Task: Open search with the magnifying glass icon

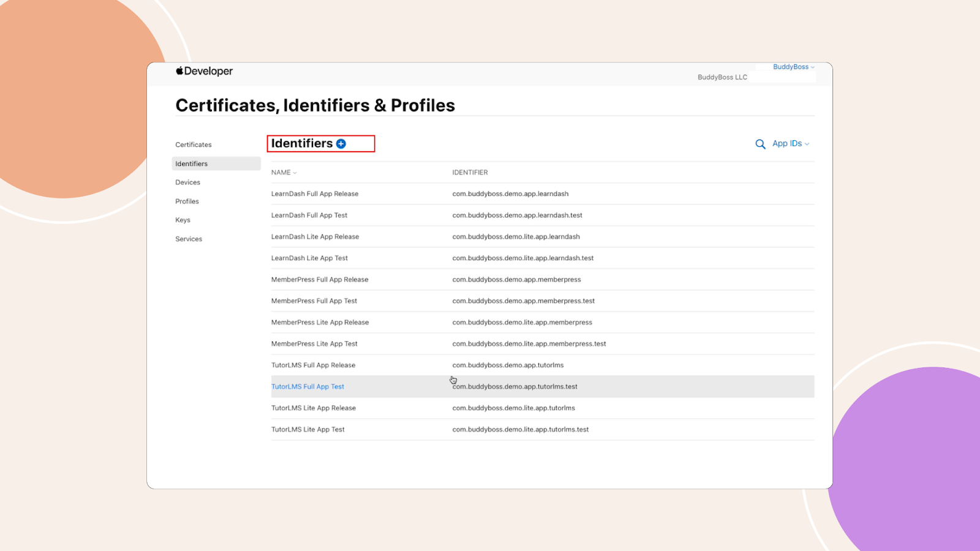Action: click(x=760, y=144)
